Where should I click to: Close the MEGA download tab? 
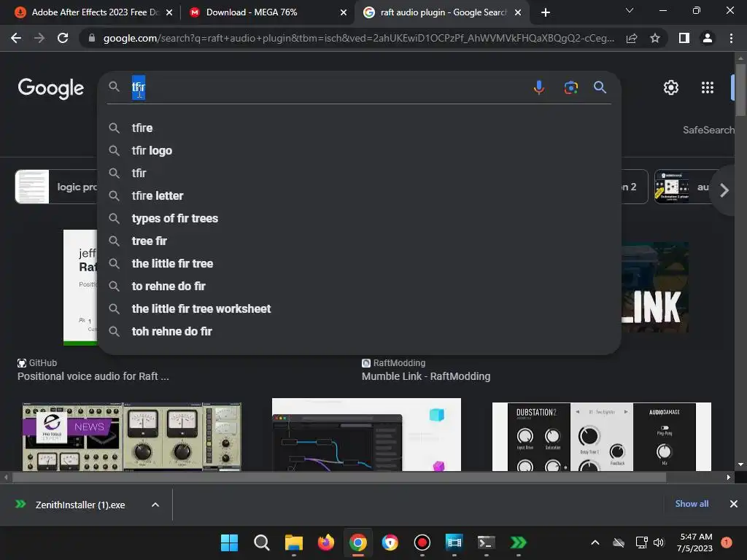click(x=344, y=12)
